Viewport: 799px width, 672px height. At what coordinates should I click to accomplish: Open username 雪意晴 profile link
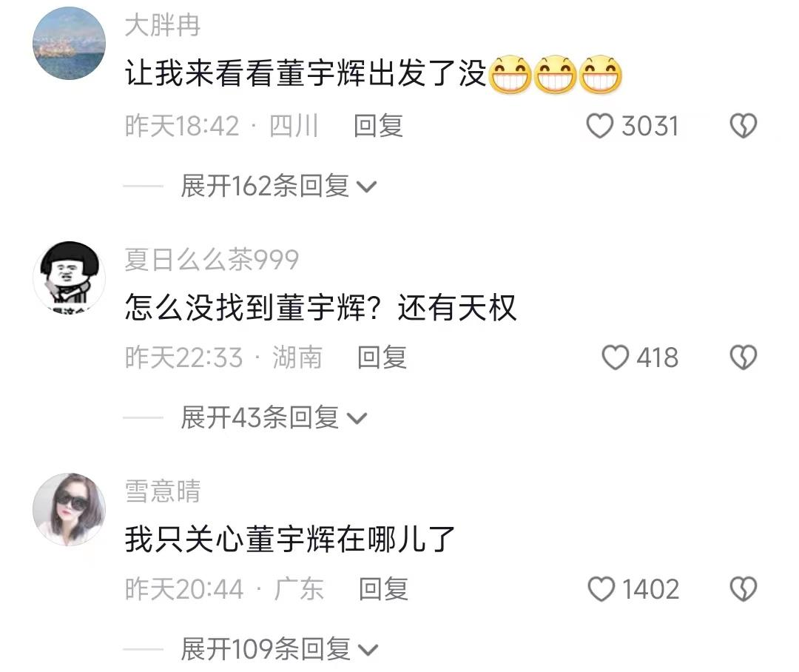tap(163, 491)
